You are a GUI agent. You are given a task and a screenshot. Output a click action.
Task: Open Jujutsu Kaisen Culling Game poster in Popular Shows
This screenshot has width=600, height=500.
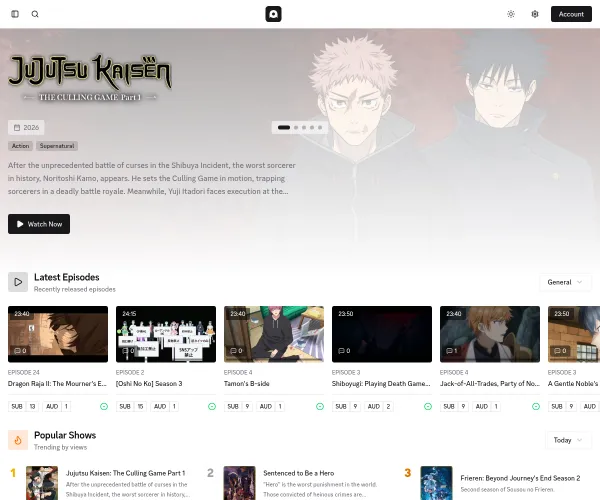[42, 483]
